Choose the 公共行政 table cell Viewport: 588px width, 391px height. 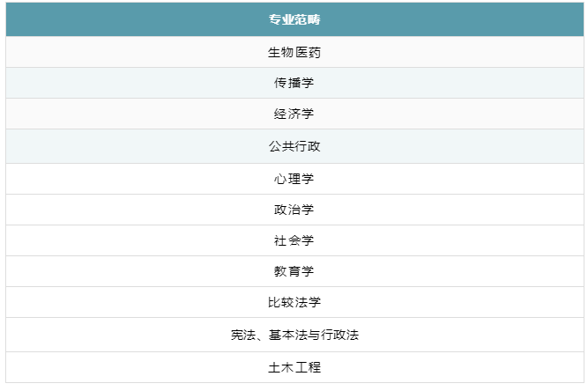click(x=294, y=146)
